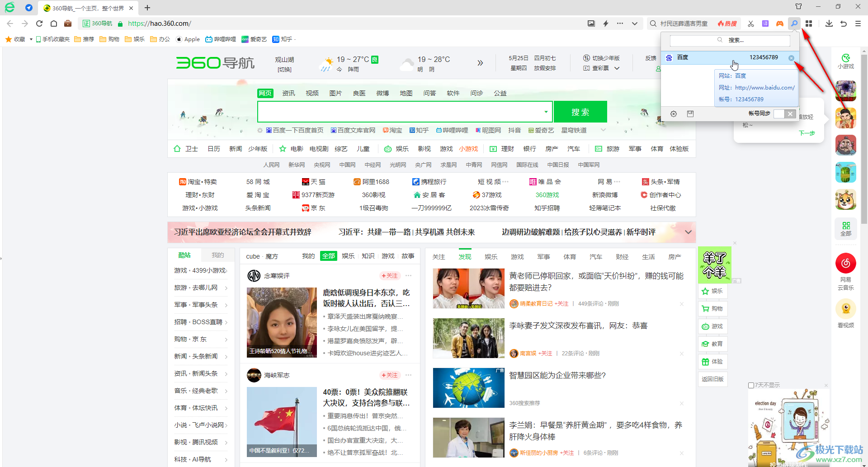Click the 热搜 hot search badge
The width and height of the screenshot is (868, 467).
coord(727,24)
